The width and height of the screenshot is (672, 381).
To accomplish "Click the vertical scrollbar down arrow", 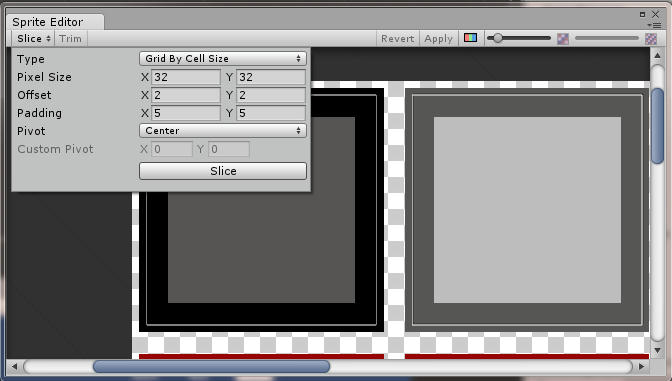I will coord(657,351).
